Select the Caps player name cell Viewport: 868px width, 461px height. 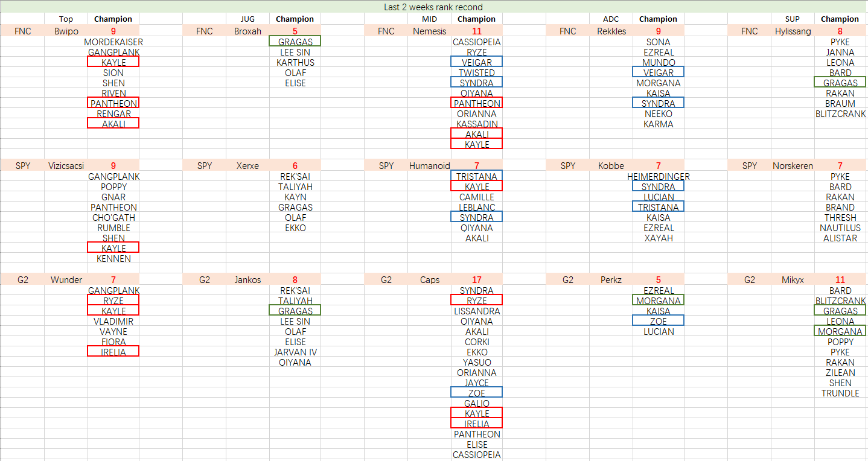click(429, 280)
